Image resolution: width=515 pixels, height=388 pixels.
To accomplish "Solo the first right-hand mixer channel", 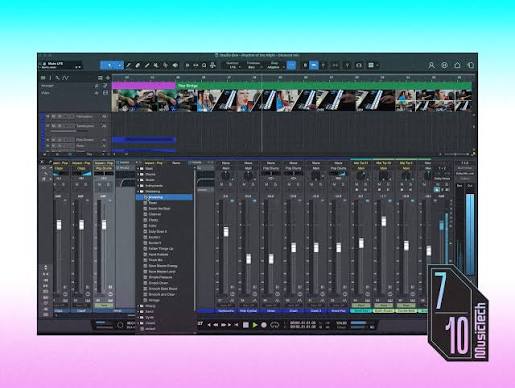I will [x=230, y=184].
